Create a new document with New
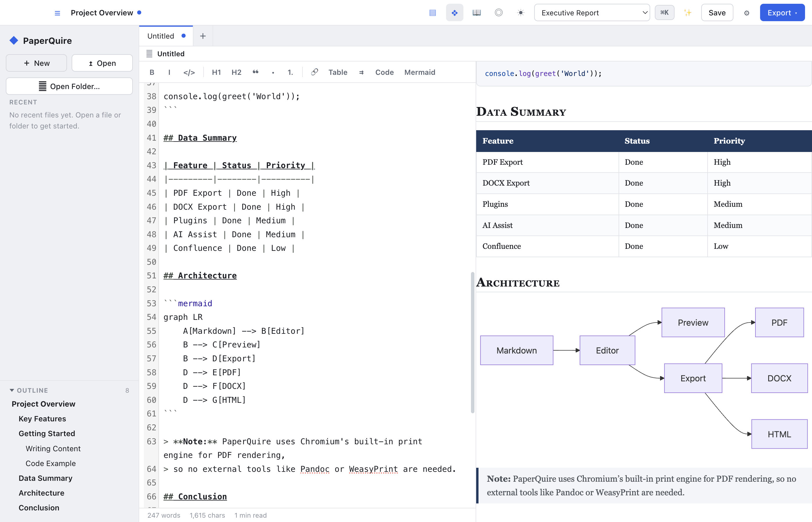This screenshot has height=522, width=812. (x=36, y=63)
